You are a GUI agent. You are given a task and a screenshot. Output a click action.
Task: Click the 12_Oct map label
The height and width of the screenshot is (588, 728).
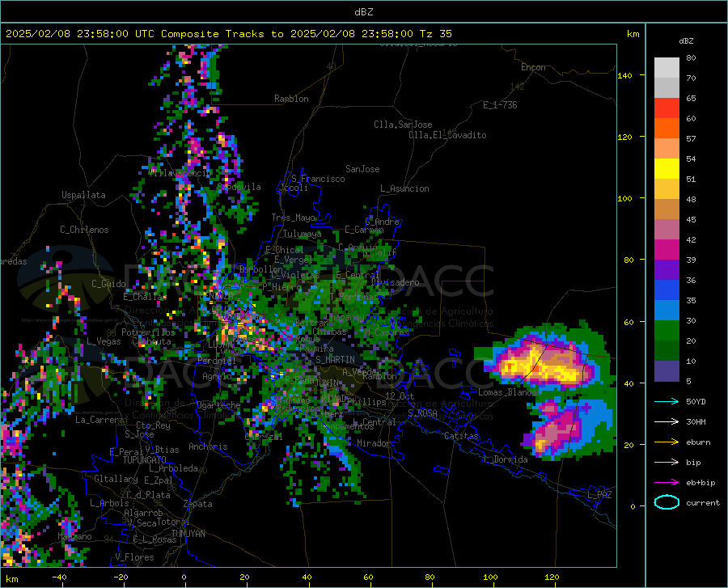[400, 396]
